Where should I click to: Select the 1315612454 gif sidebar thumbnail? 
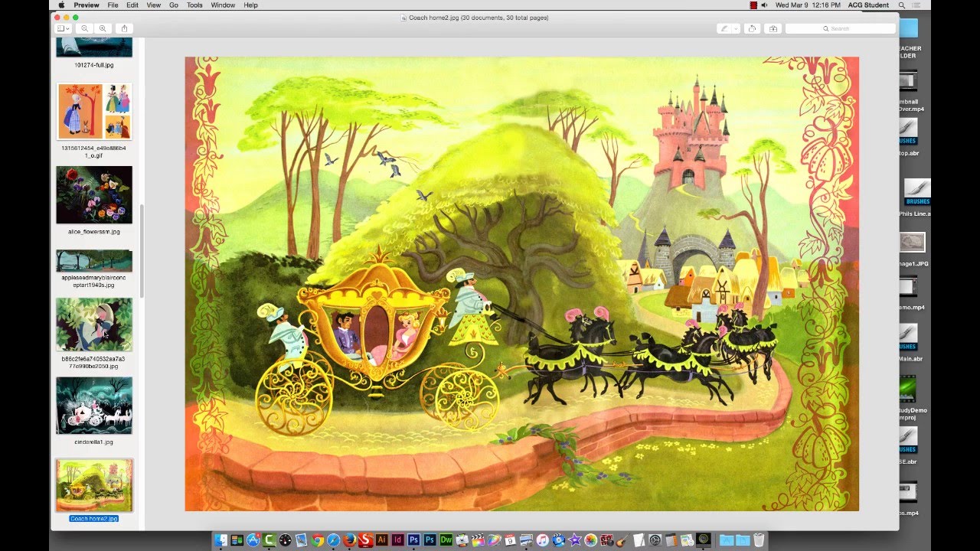click(x=94, y=111)
